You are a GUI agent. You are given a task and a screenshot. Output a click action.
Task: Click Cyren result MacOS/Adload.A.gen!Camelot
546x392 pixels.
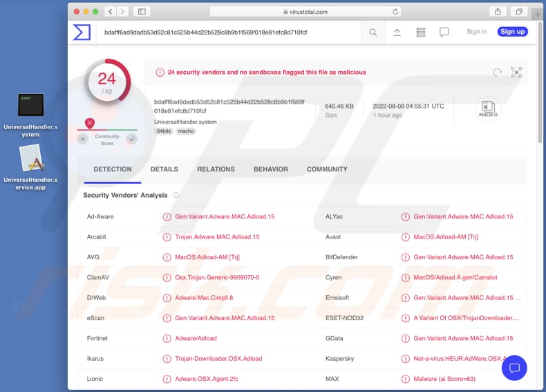tap(455, 278)
